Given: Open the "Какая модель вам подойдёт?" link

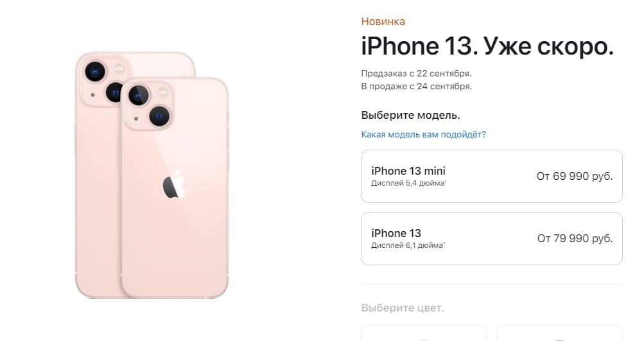Looking at the screenshot, I should coord(423,134).
